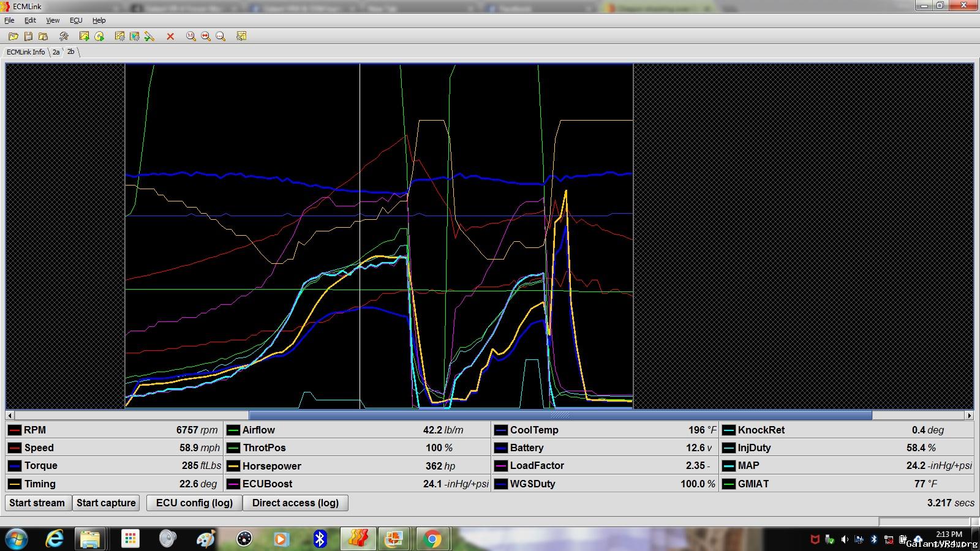
Task: Click the red X delete icon
Action: click(170, 36)
